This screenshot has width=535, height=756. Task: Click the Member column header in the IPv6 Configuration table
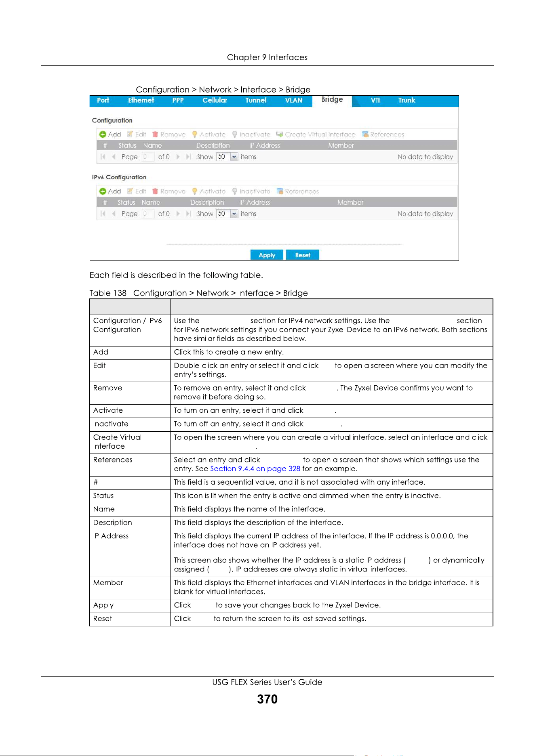(350, 203)
